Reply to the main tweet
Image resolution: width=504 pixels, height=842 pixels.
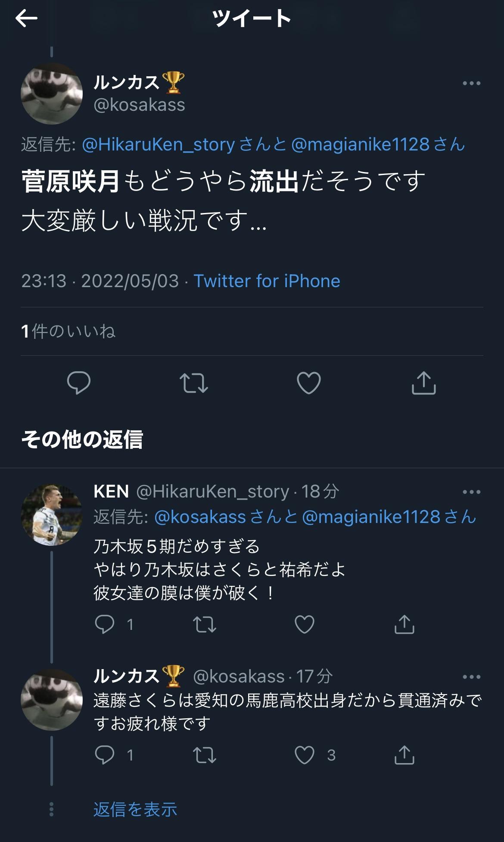[x=79, y=383]
